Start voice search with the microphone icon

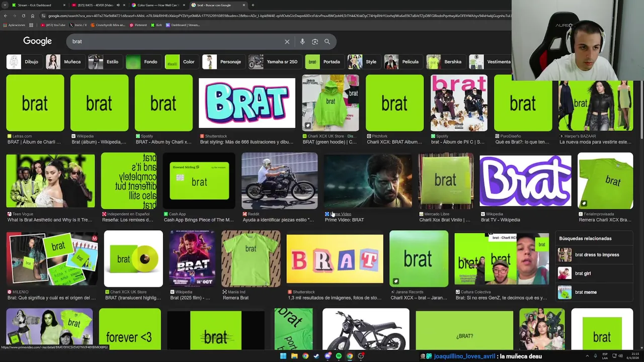tap(302, 42)
